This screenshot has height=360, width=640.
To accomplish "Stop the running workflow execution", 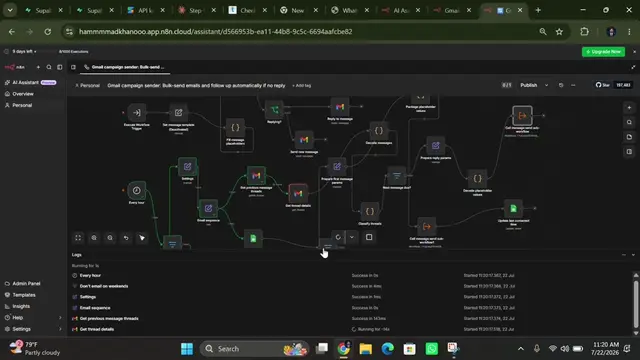I will click(369, 237).
